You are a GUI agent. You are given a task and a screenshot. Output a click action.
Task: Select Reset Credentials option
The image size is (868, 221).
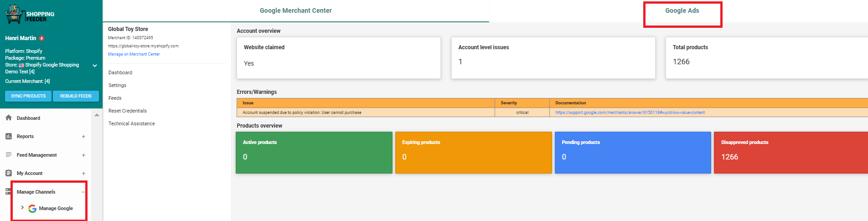pos(128,111)
